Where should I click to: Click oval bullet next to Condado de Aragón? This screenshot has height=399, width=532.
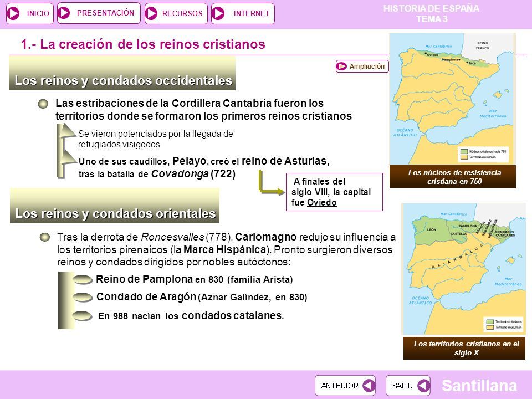tap(83, 298)
